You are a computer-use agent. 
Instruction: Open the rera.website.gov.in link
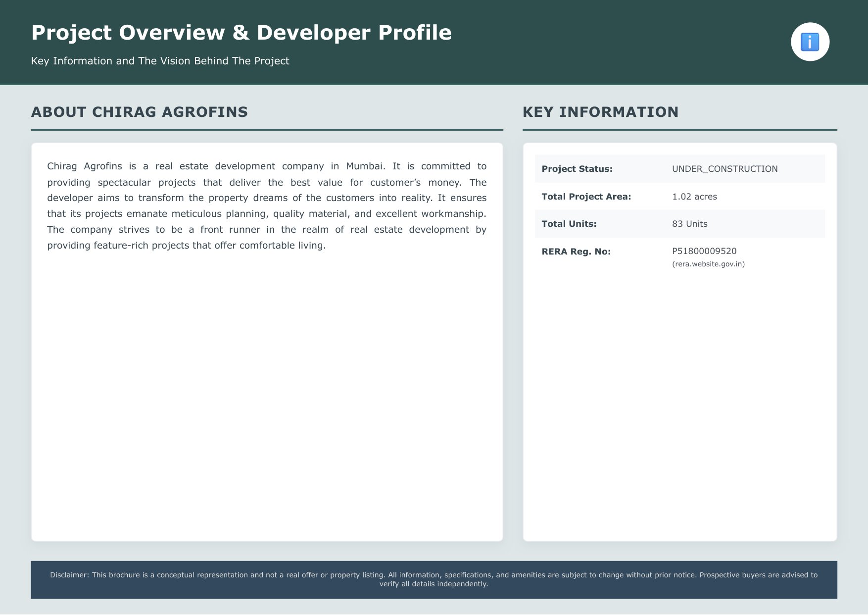click(x=708, y=264)
